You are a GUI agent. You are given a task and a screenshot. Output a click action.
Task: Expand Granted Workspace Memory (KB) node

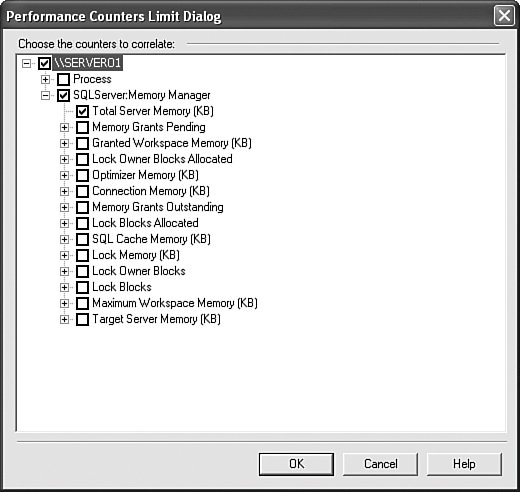(64, 143)
